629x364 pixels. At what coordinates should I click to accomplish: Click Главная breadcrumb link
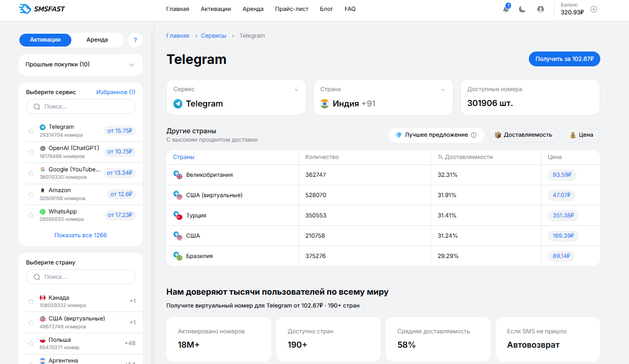point(177,36)
